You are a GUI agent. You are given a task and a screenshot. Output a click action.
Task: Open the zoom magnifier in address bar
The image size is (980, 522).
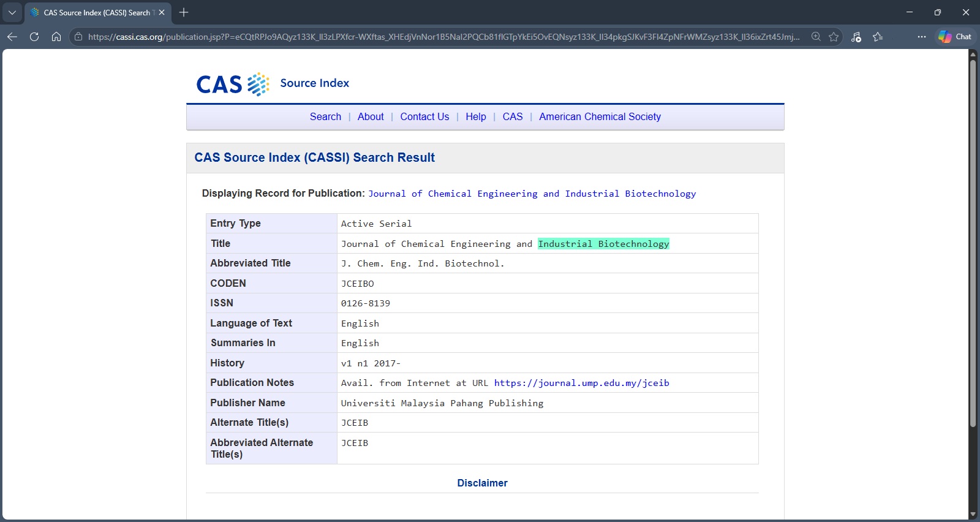click(x=816, y=37)
